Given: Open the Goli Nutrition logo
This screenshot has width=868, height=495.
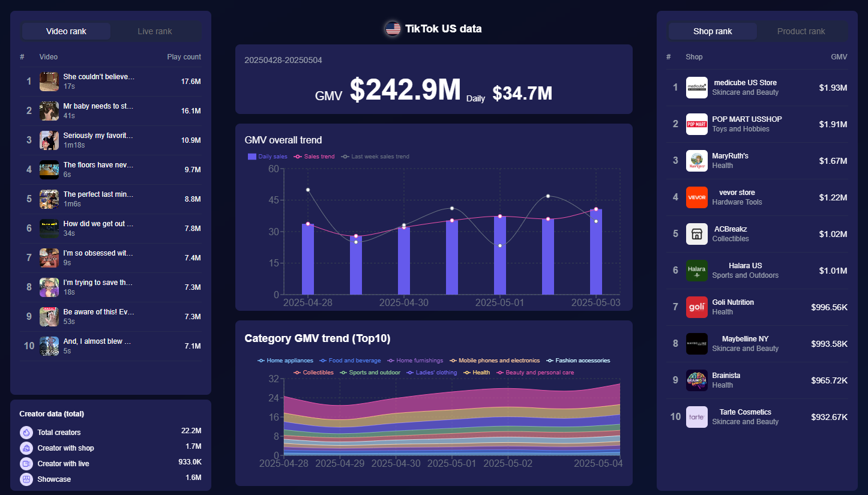Looking at the screenshot, I should click(696, 307).
